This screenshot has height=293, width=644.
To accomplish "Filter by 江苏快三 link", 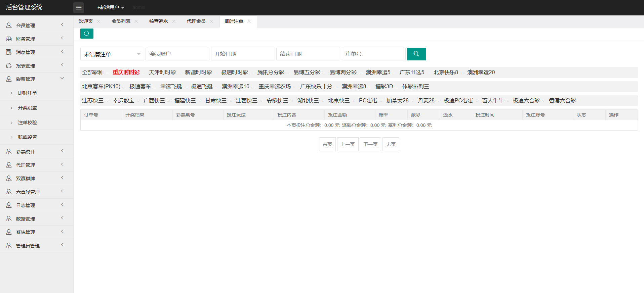I will click(93, 101).
